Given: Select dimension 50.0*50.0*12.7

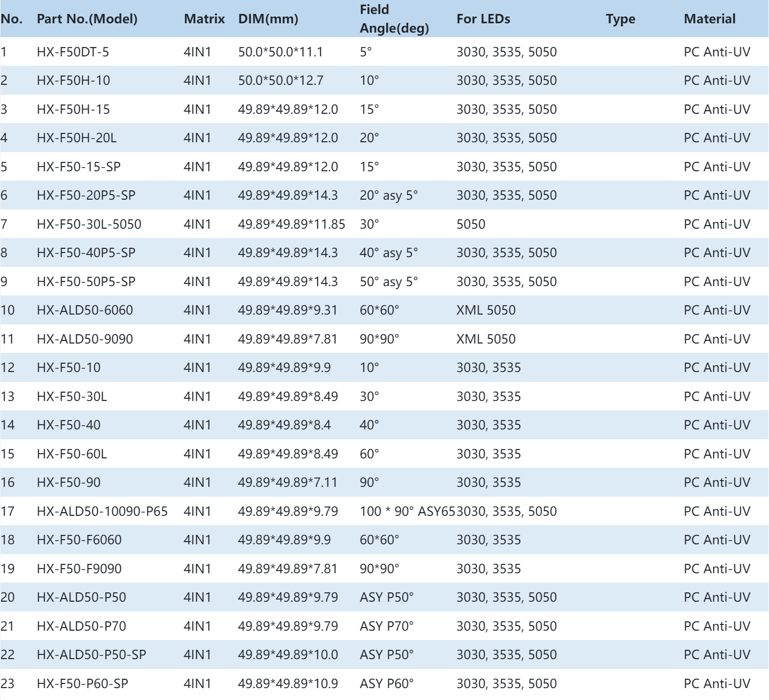Looking at the screenshot, I should 280,81.
